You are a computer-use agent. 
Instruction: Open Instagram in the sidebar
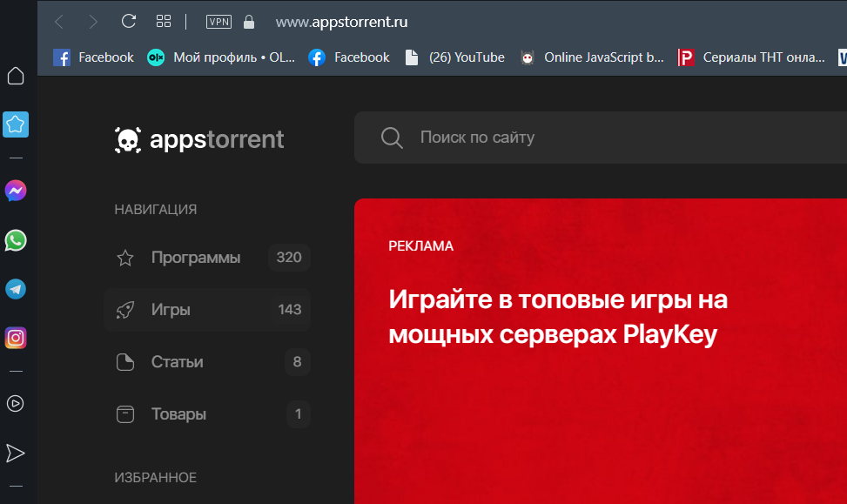16,338
